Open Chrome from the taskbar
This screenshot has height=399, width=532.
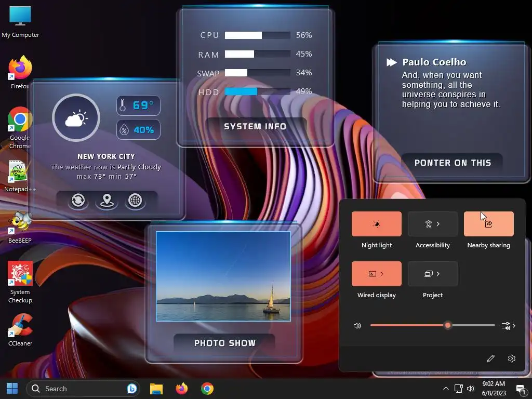207,389
